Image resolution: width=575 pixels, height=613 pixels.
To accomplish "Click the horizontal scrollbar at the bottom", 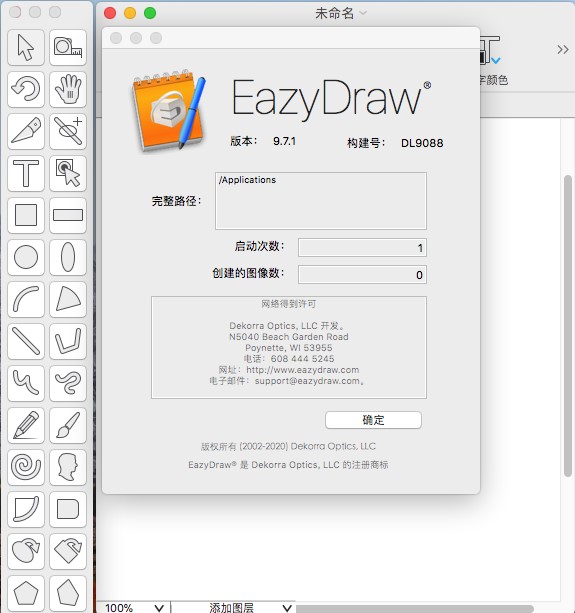I will click(414, 609).
